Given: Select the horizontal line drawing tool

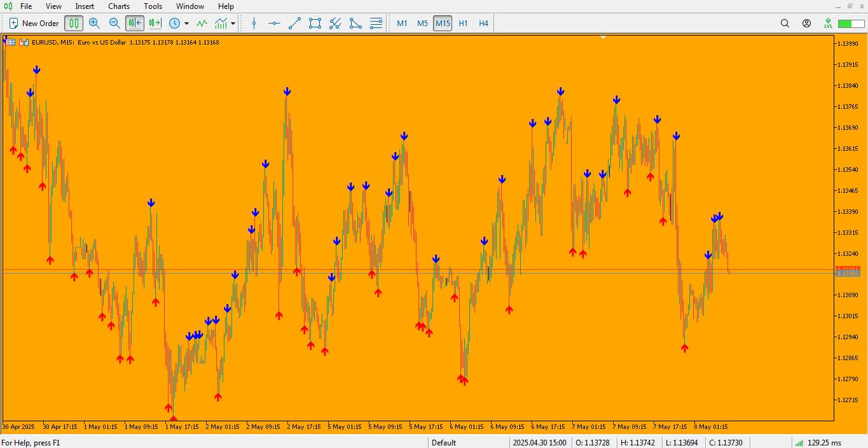Looking at the screenshot, I should (x=274, y=24).
